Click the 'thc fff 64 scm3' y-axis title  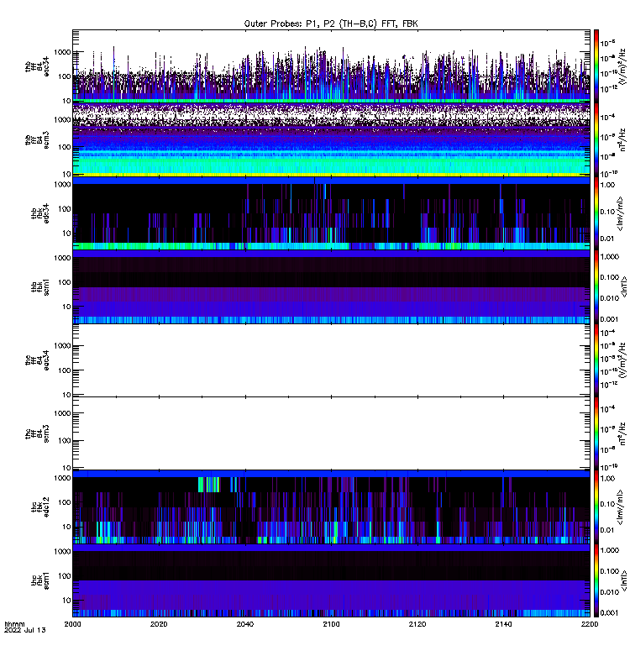pos(37,433)
